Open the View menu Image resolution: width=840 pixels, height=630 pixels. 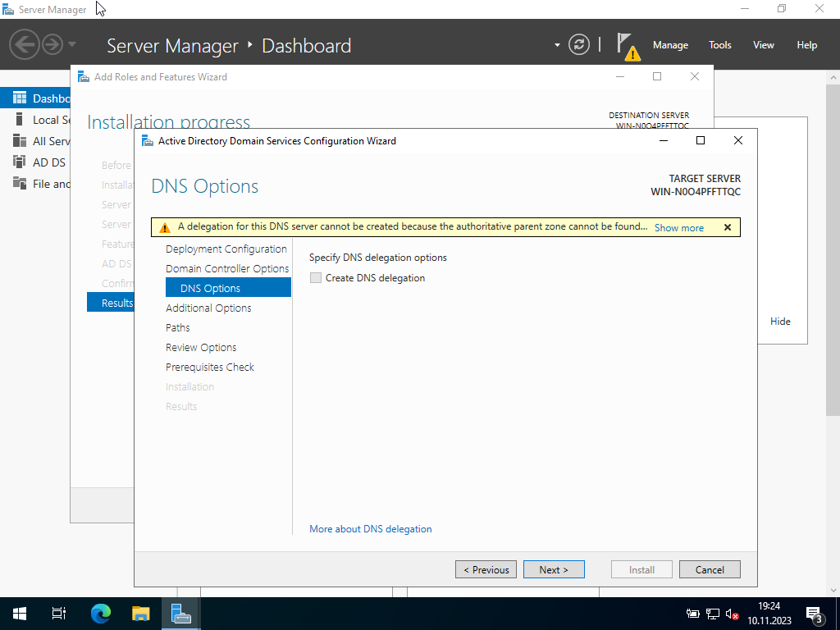pos(763,45)
